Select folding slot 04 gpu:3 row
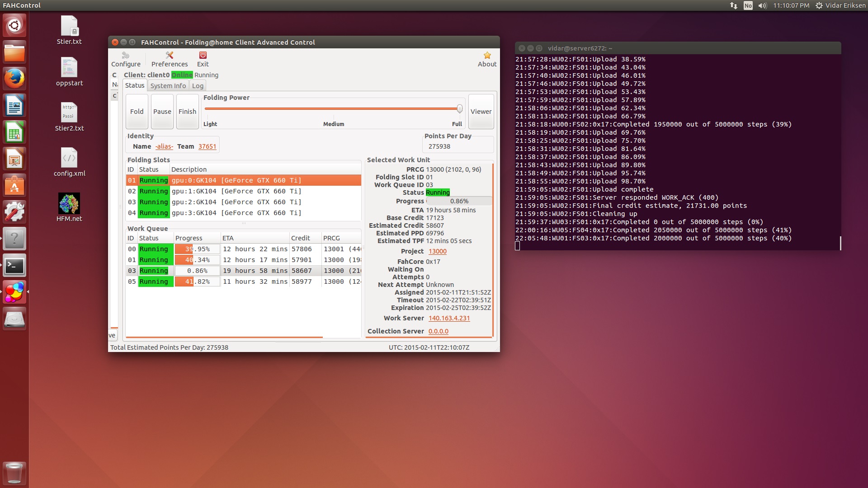The height and width of the screenshot is (488, 868). coord(244,213)
